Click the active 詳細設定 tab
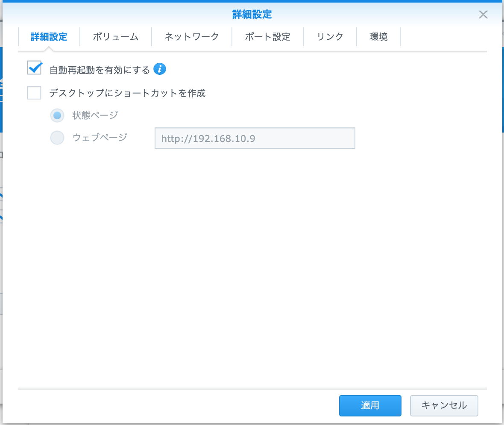This screenshot has width=504, height=425. point(48,37)
